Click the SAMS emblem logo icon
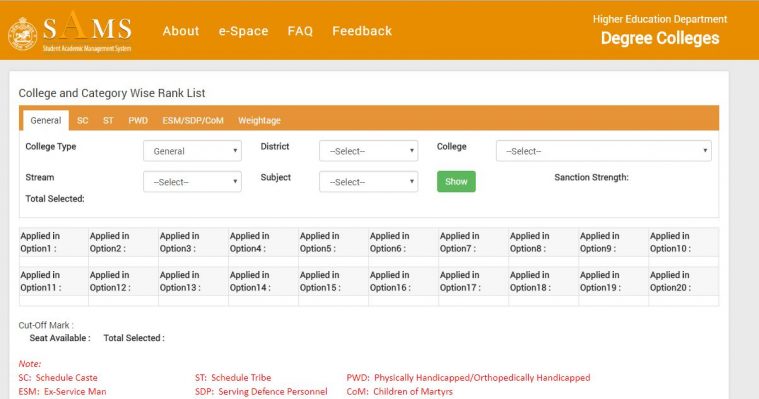 pyautogui.click(x=23, y=34)
